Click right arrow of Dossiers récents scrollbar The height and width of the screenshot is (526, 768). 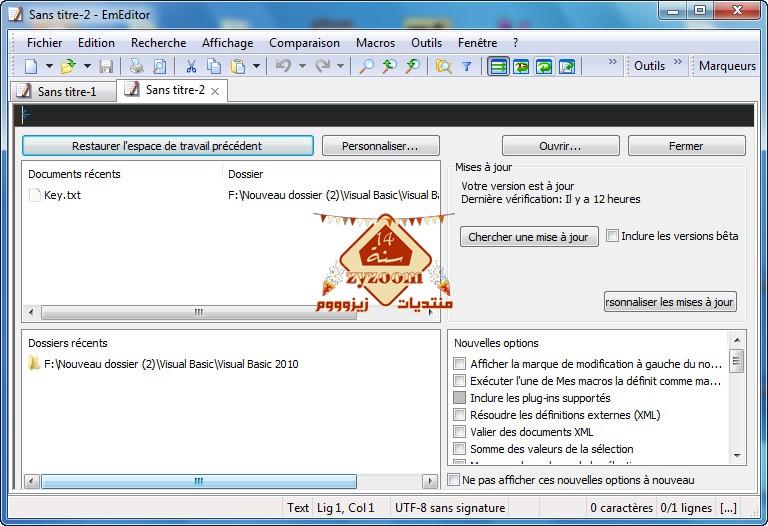coord(430,481)
